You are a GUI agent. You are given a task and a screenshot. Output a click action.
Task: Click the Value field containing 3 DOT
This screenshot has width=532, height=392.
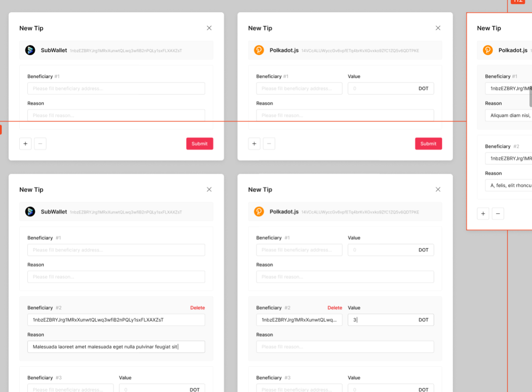click(391, 320)
